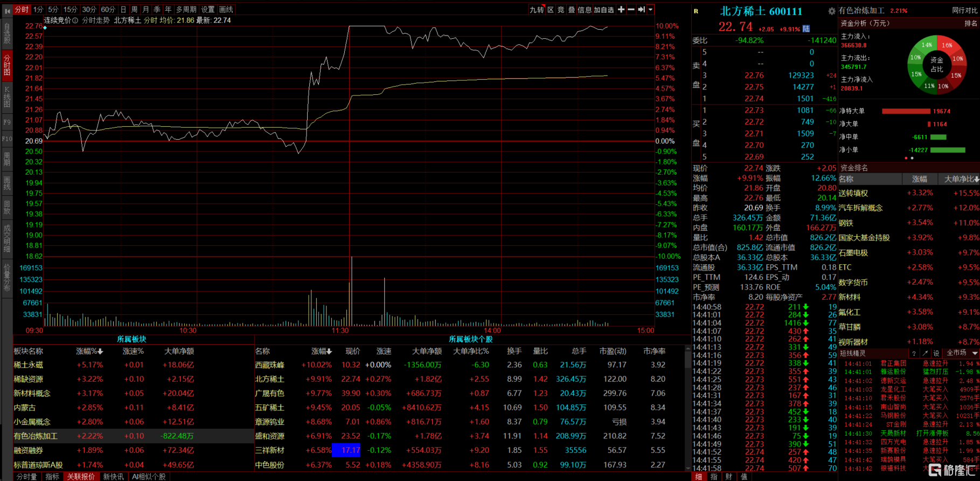This screenshot has height=481, width=980.
Task: Click the 加自选 button
Action: point(604,10)
